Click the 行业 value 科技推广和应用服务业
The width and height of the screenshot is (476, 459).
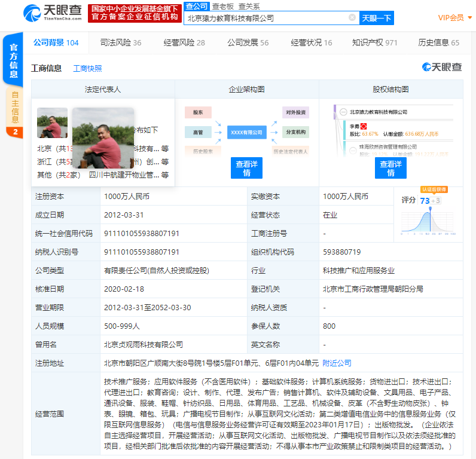359,270
